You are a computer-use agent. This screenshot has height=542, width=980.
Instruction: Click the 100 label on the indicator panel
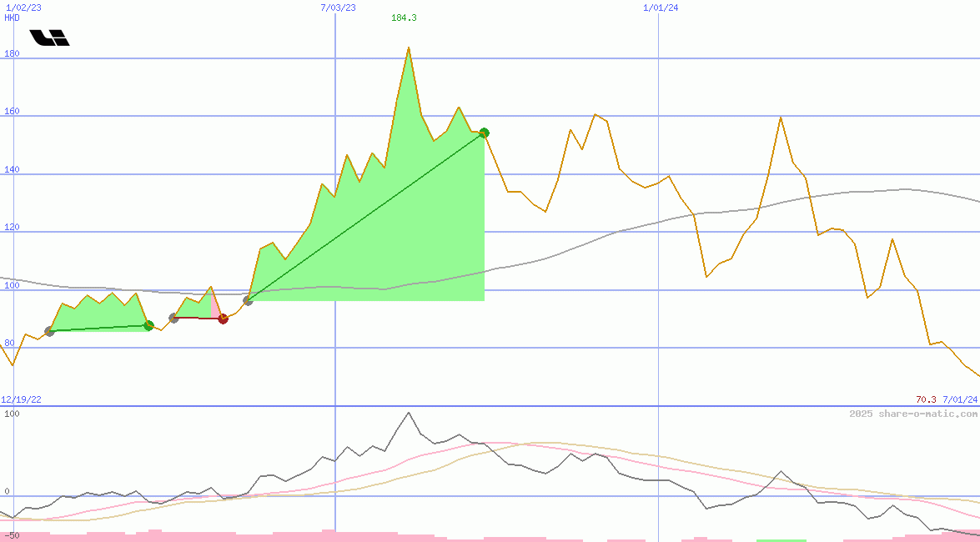pos(12,414)
